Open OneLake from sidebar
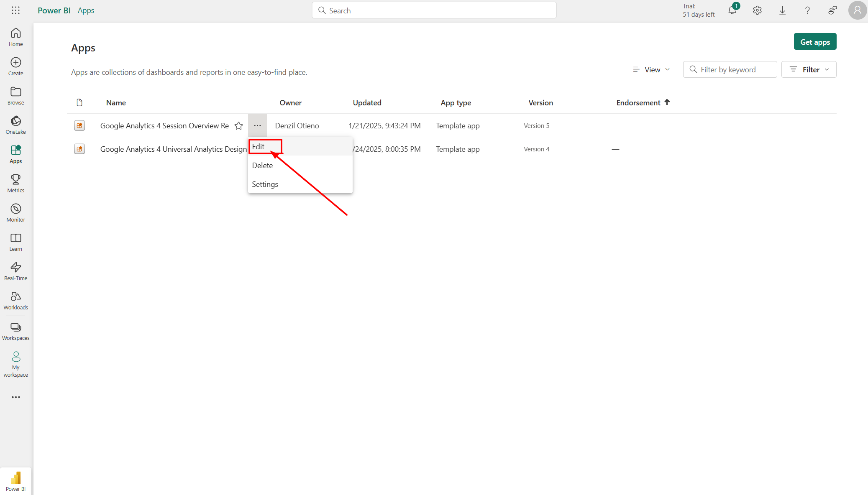 [x=16, y=125]
